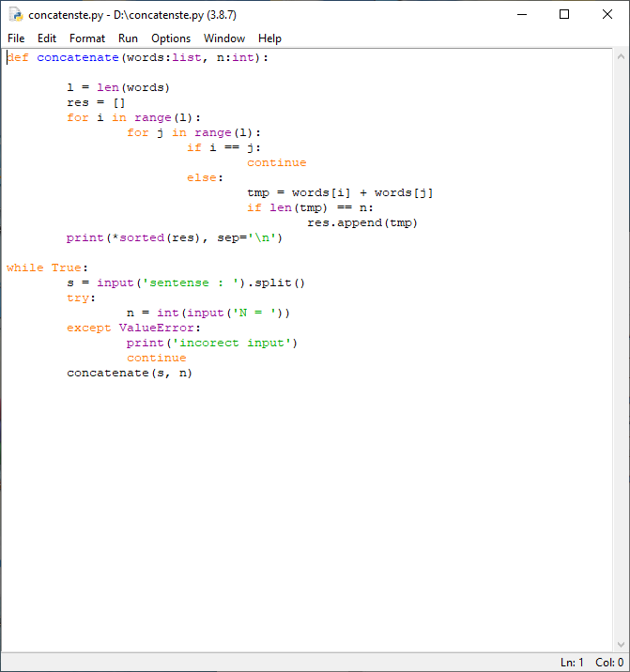
Task: Close the concatenste.py editor window
Action: 607,15
